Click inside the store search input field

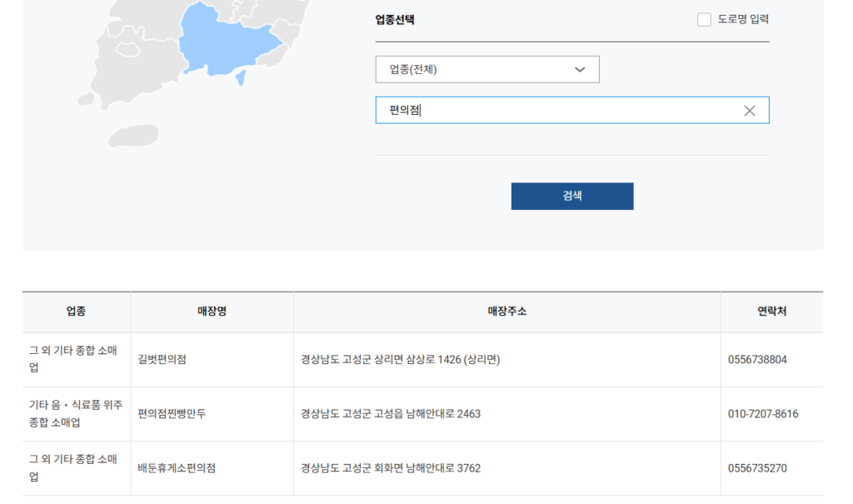[x=541, y=109]
